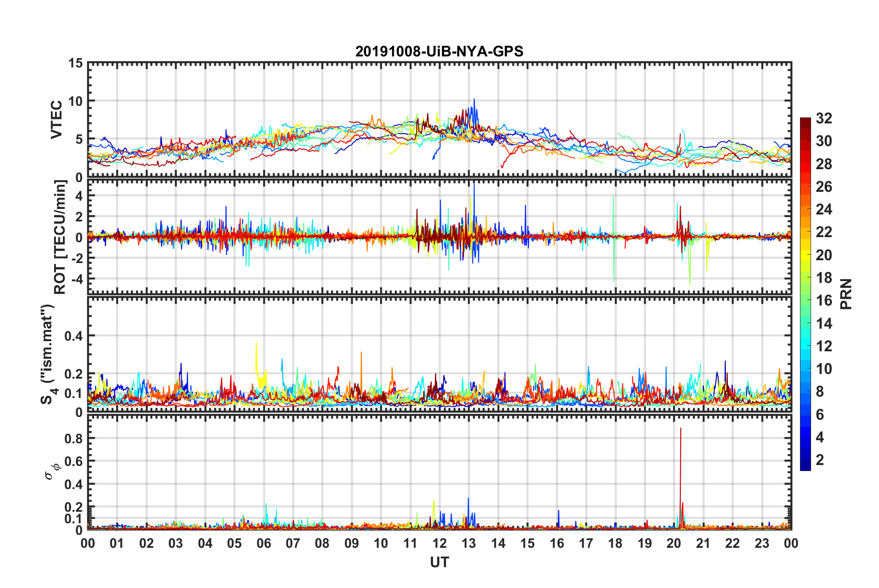Click the sigma phi tick label 0.2
Screen dimensions: 879x588
[74, 507]
